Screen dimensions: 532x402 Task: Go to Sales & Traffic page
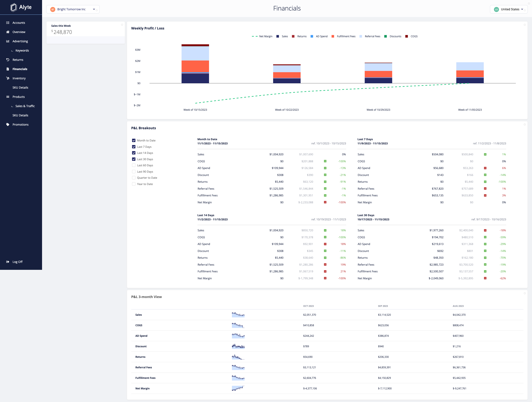[x=25, y=106]
